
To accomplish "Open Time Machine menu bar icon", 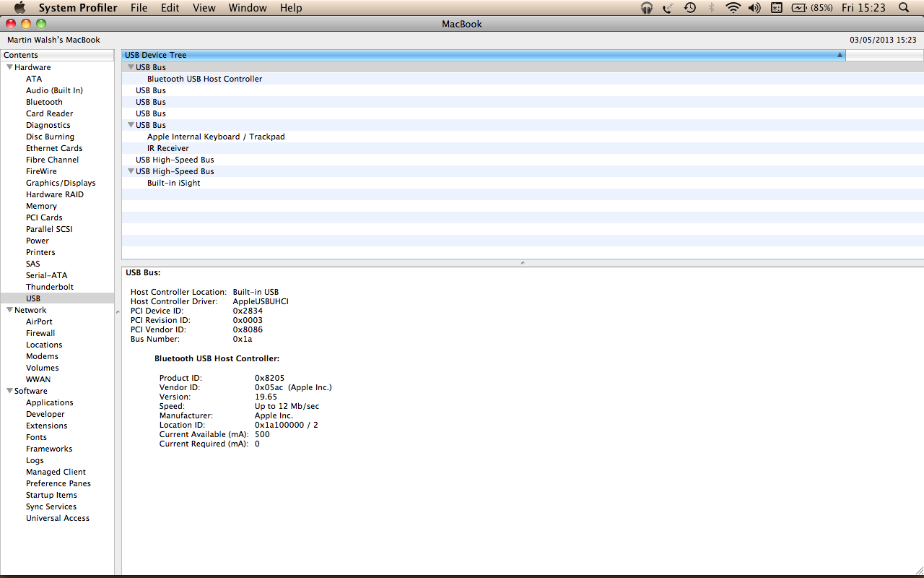I will [x=690, y=8].
